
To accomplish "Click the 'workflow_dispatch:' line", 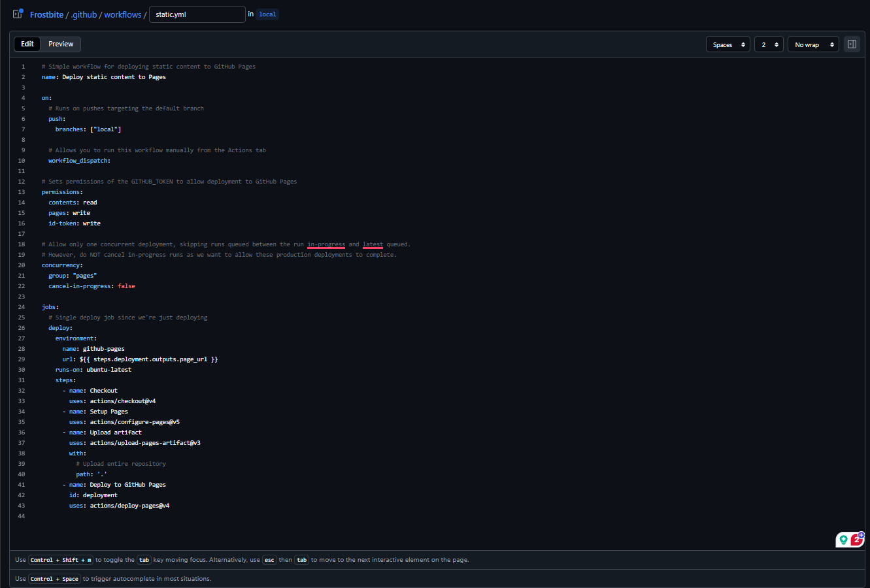I will coord(80,161).
